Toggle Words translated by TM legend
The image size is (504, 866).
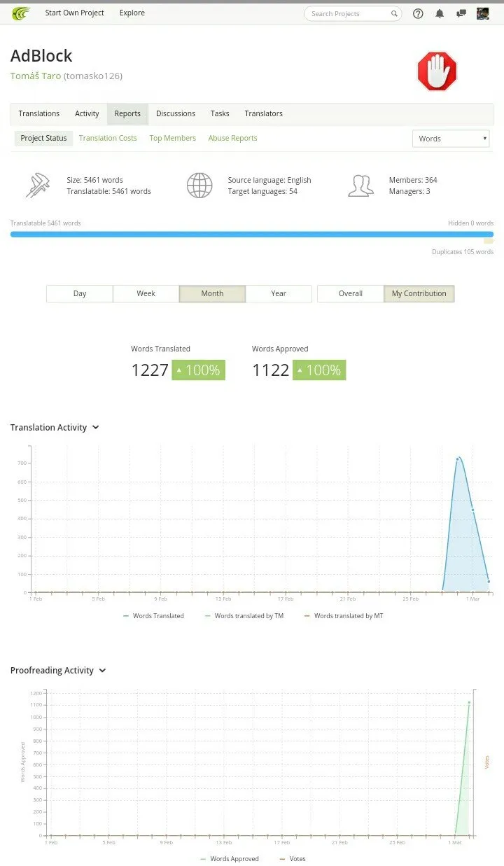pos(244,616)
